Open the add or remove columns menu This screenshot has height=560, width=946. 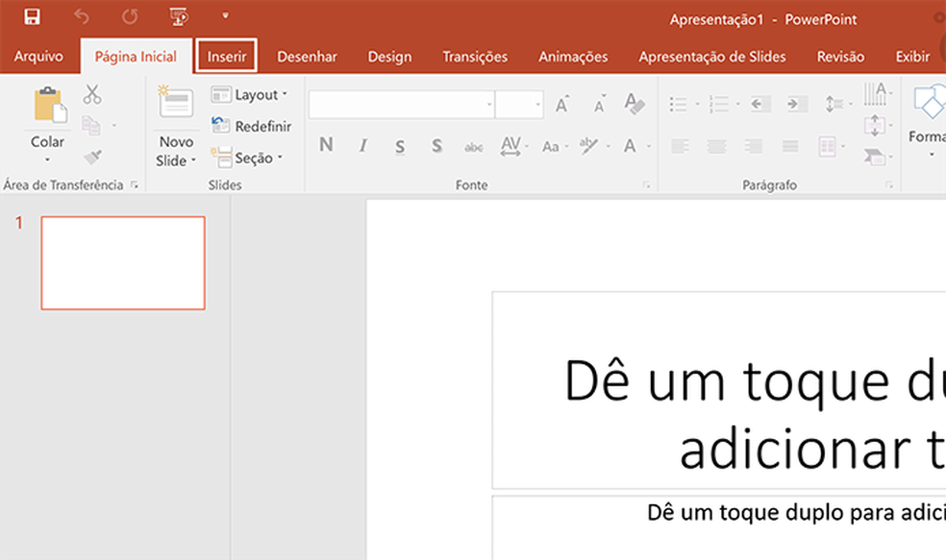832,146
